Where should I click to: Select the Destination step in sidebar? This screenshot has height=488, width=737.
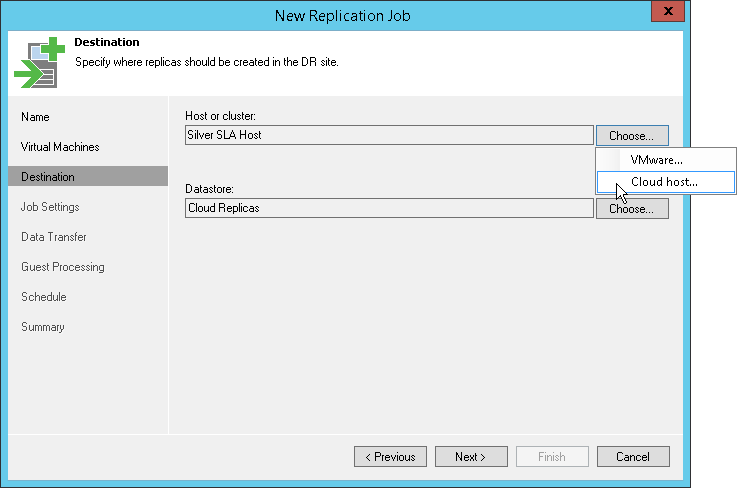[x=88, y=176]
